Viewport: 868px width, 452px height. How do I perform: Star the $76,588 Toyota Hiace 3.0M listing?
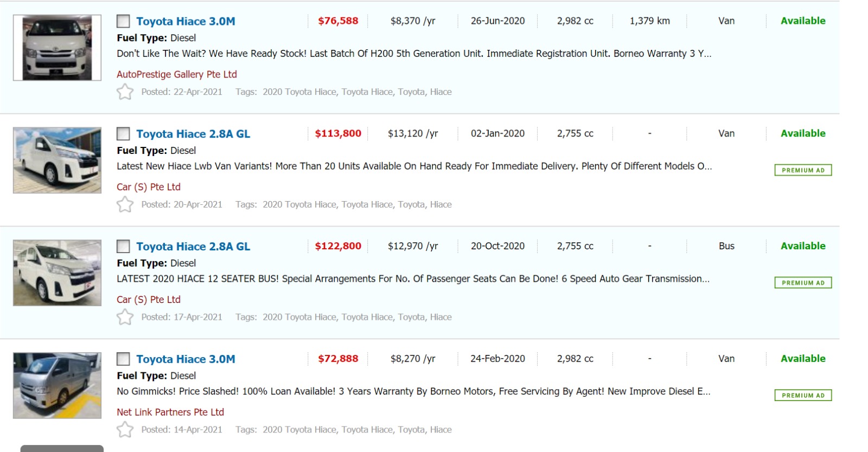pos(125,92)
